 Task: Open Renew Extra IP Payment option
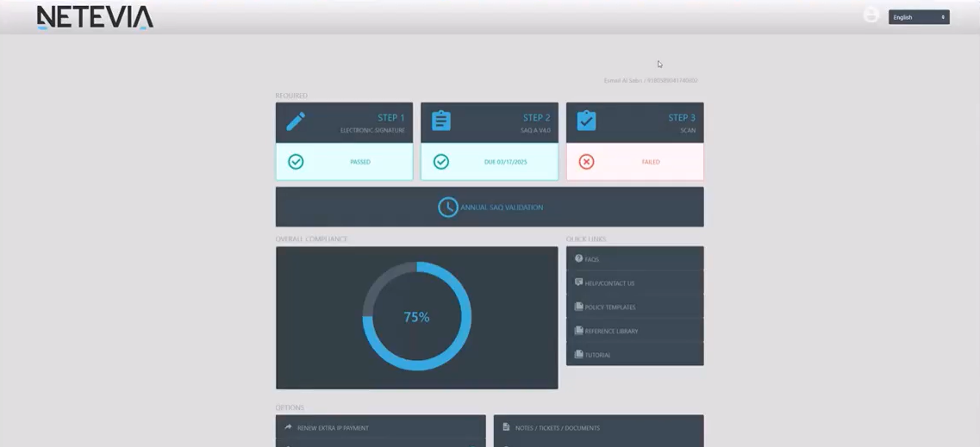point(381,428)
